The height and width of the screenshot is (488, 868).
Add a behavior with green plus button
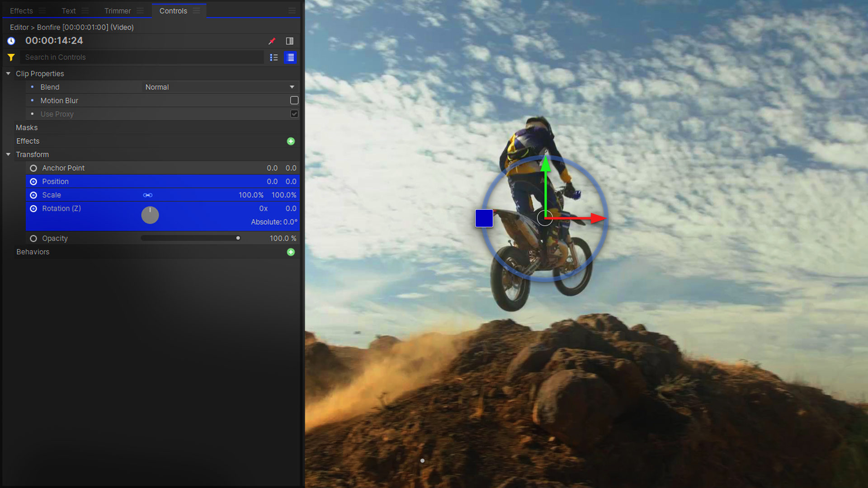291,252
